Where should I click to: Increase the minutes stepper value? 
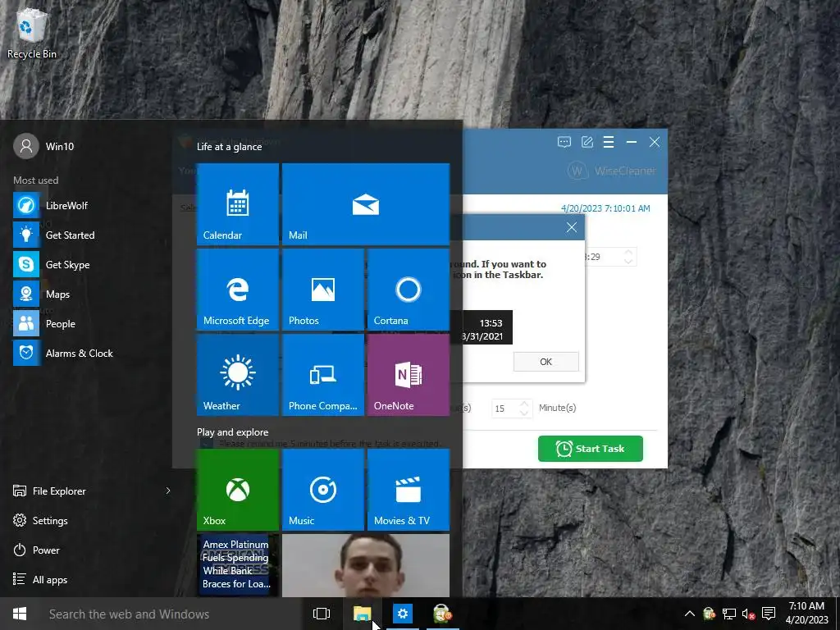pyautogui.click(x=525, y=404)
